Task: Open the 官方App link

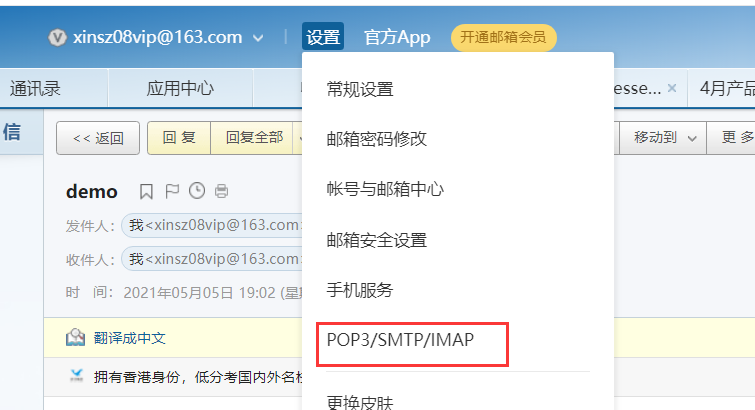Action: pyautogui.click(x=397, y=37)
